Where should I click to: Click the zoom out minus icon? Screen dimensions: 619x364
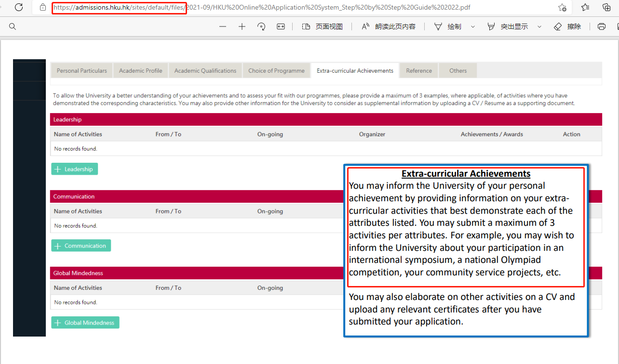[222, 26]
